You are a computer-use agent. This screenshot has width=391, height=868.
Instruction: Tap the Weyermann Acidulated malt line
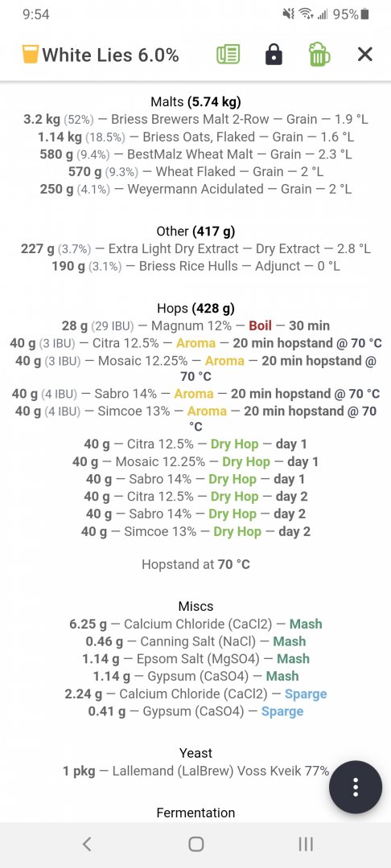pyautogui.click(x=195, y=189)
